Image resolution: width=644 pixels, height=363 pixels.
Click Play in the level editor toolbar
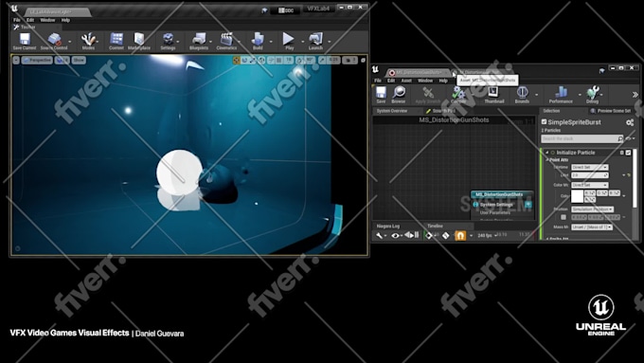[289, 42]
